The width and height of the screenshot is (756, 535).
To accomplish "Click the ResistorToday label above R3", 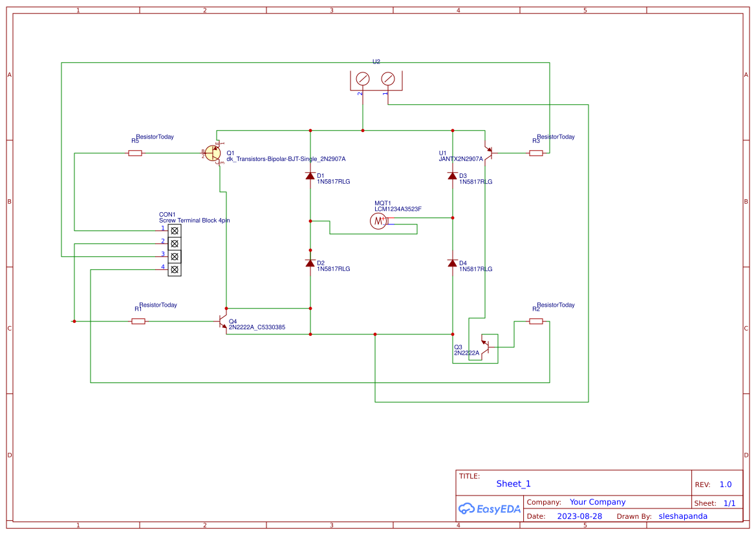I will pyautogui.click(x=556, y=137).
